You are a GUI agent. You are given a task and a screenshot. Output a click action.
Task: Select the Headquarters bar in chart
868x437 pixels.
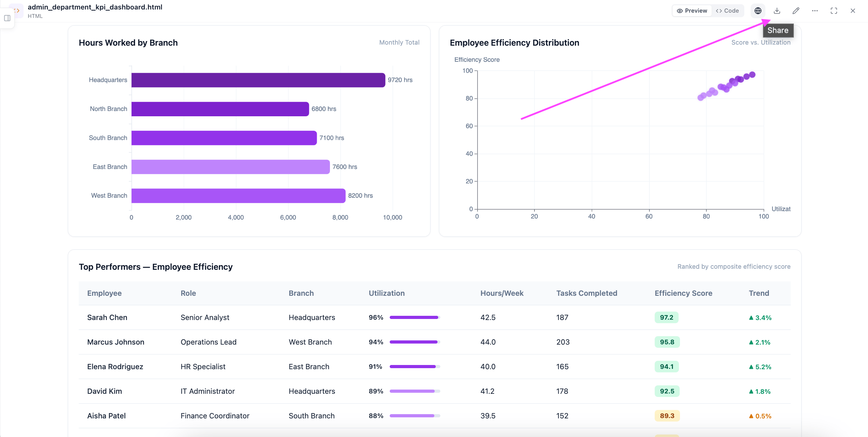pos(258,80)
